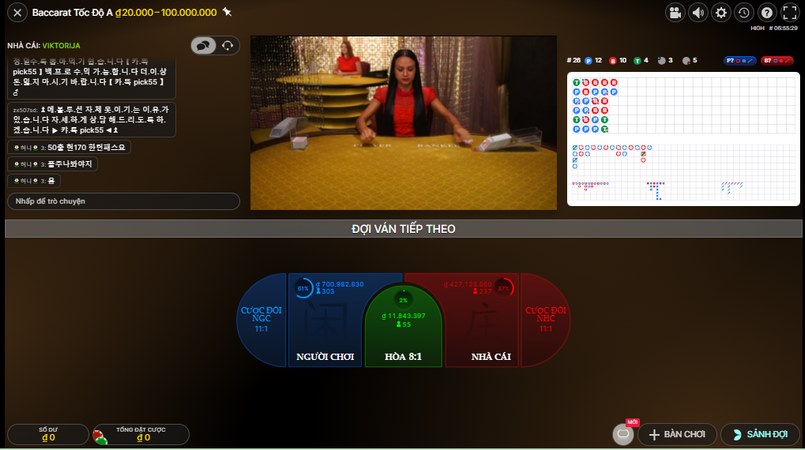Enter fullscreen mode

point(790,13)
